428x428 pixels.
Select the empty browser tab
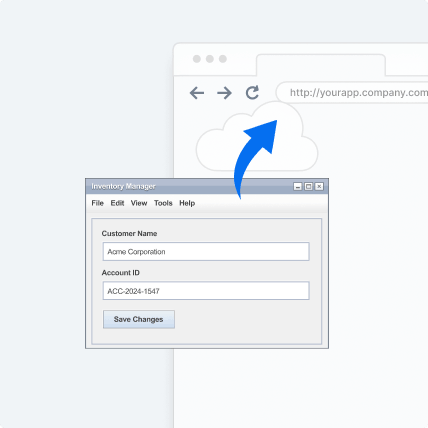click(321, 65)
